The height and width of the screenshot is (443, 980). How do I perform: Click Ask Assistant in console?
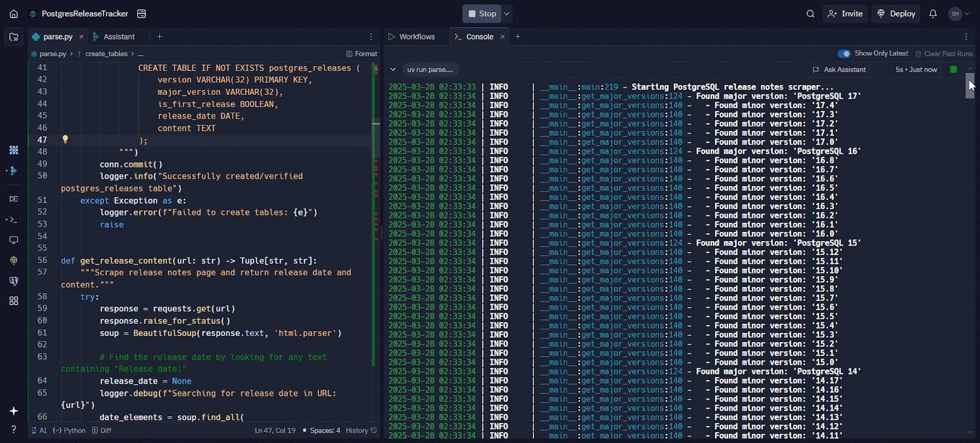(839, 70)
